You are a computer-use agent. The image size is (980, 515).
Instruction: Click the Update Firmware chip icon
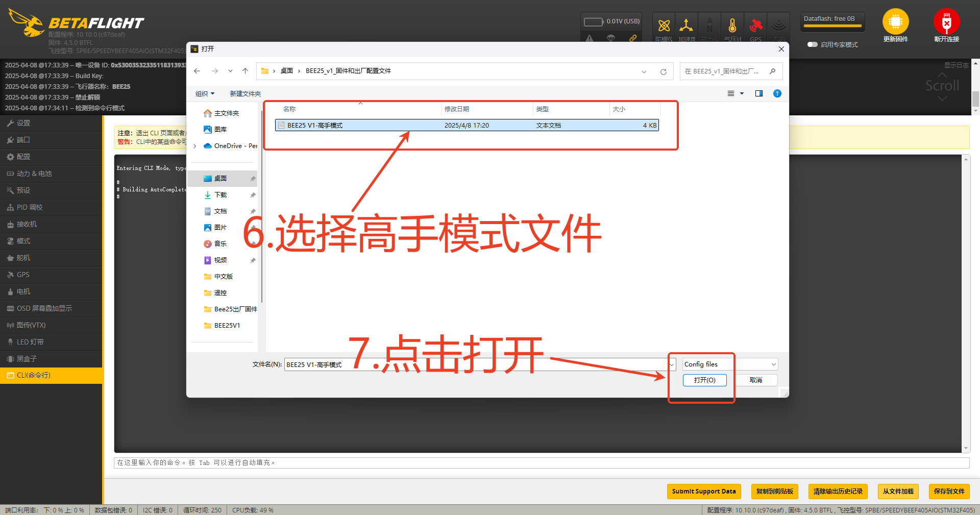pyautogui.click(x=896, y=22)
